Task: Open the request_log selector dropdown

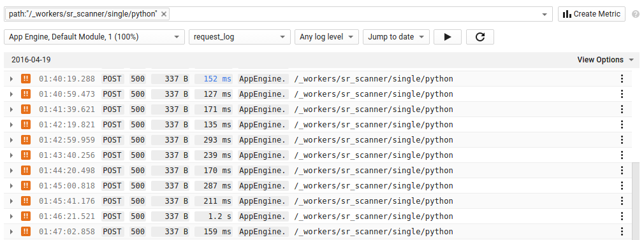Action: (240, 37)
